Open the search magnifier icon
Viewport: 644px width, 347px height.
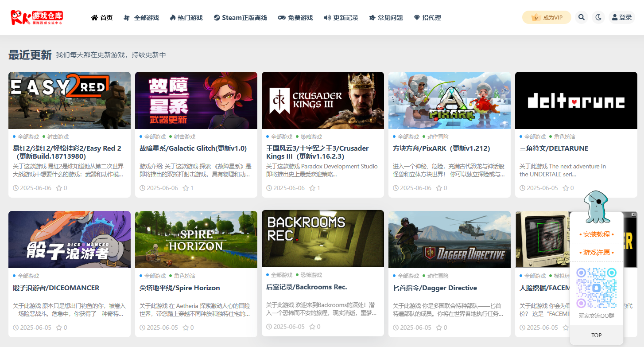[x=582, y=17]
